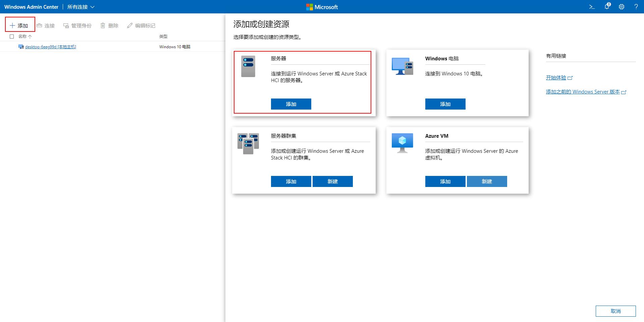This screenshot has width=644, height=322.
Task: Click the 添加 toolbar button
Action: pyautogui.click(x=19, y=25)
